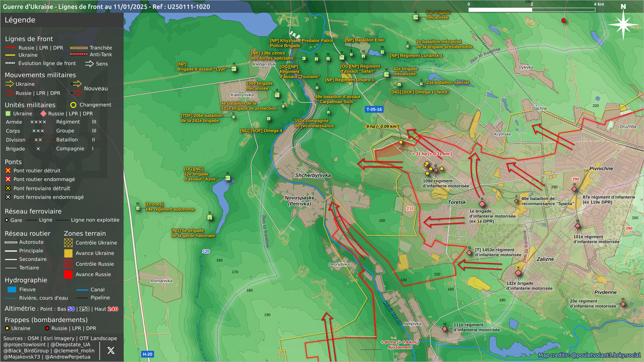Click the '- 9 ha (- 0.09 km²)' annotation
644x362 pixels.
click(x=381, y=127)
